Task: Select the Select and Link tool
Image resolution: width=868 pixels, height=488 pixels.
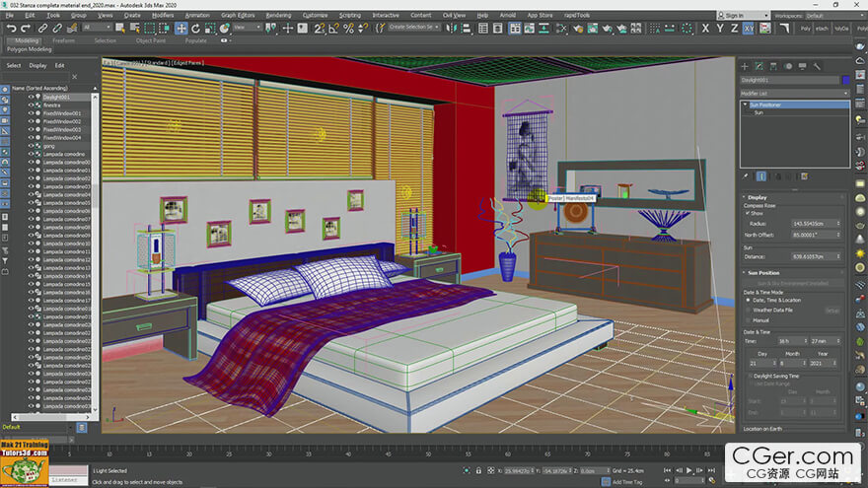Action: click(42, 29)
